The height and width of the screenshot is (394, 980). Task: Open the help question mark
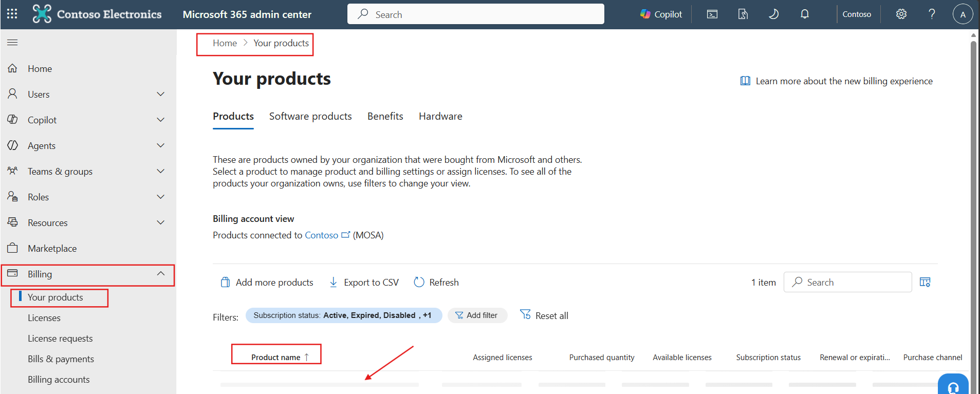point(932,14)
